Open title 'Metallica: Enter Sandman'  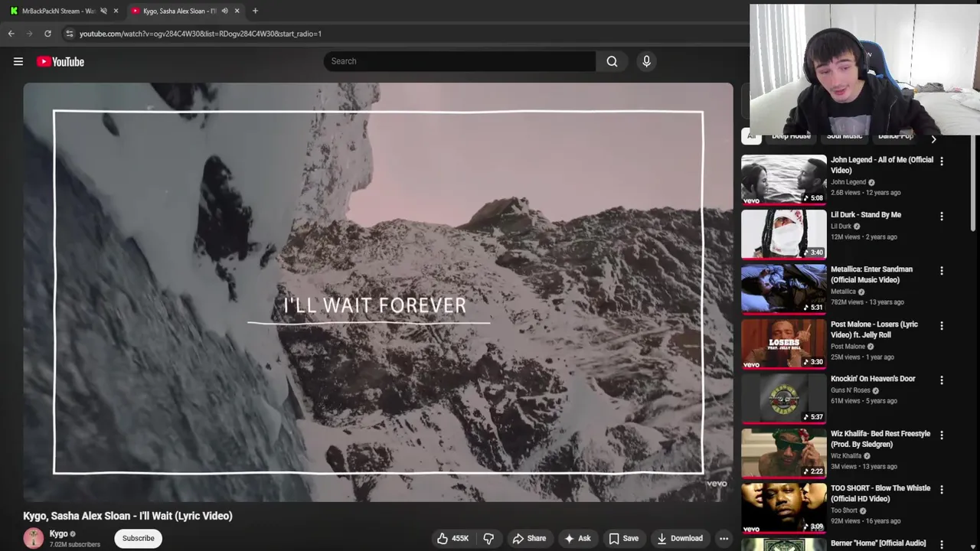pyautogui.click(x=872, y=275)
